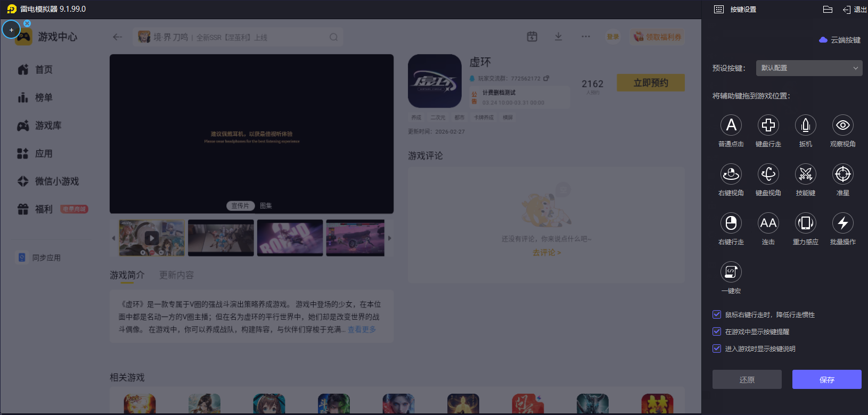
Task: Select the 键盘行走 D-pad key icon
Action: (x=768, y=125)
